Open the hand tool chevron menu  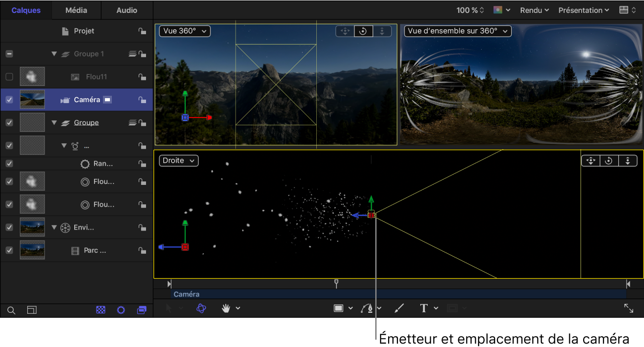point(238,308)
